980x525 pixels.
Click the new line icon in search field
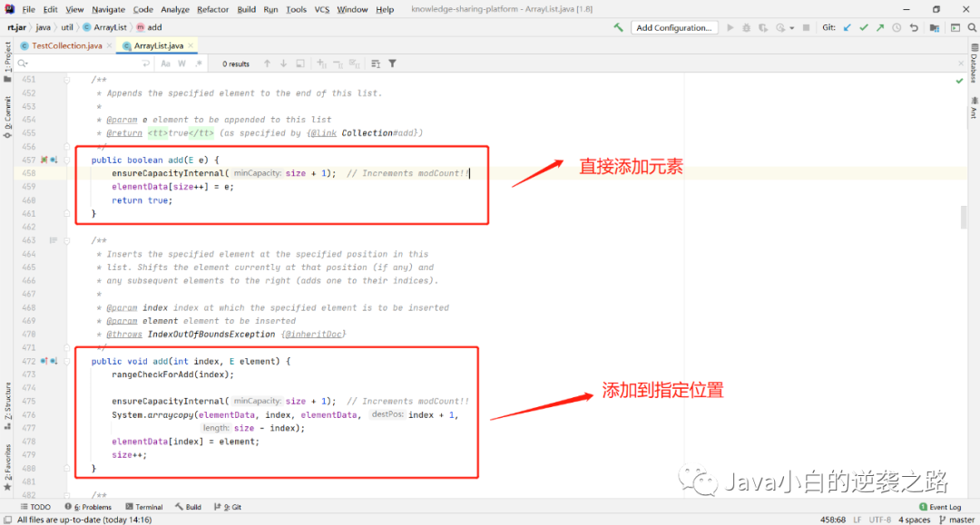(x=145, y=63)
